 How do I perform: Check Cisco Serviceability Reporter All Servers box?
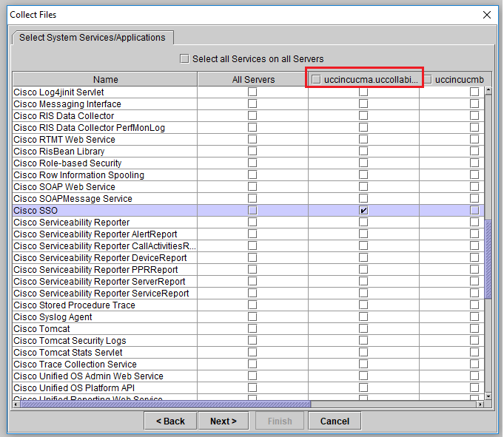252,222
